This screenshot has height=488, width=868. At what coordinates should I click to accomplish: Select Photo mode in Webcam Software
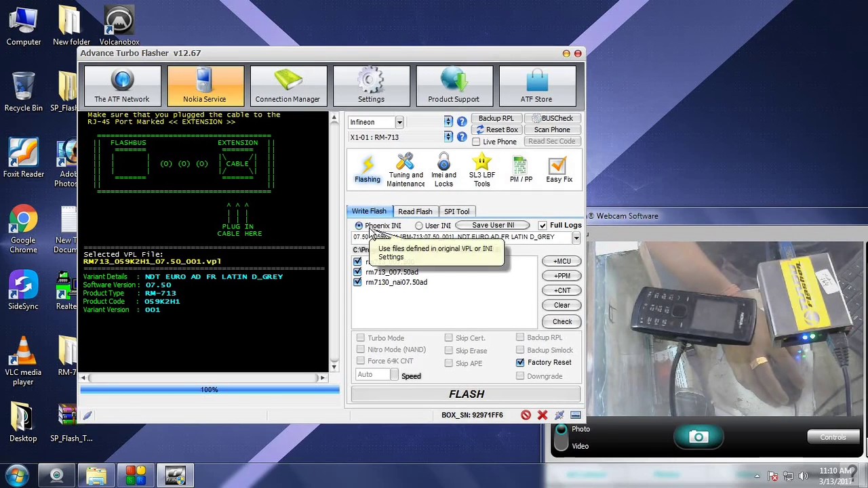coord(580,429)
